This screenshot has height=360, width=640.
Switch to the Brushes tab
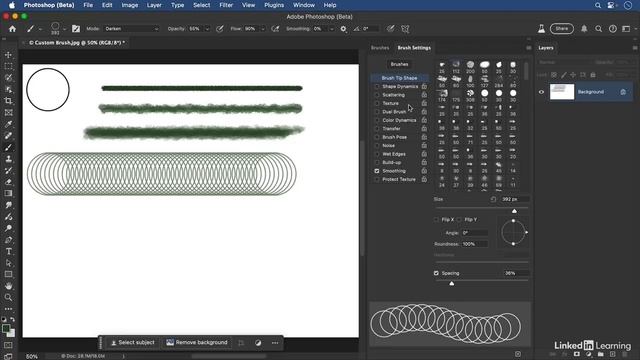pos(380,48)
